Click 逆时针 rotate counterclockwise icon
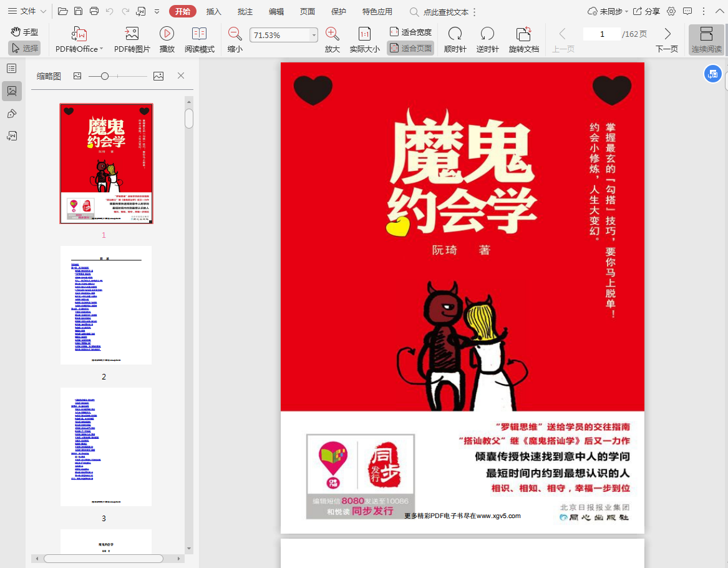 click(x=487, y=34)
